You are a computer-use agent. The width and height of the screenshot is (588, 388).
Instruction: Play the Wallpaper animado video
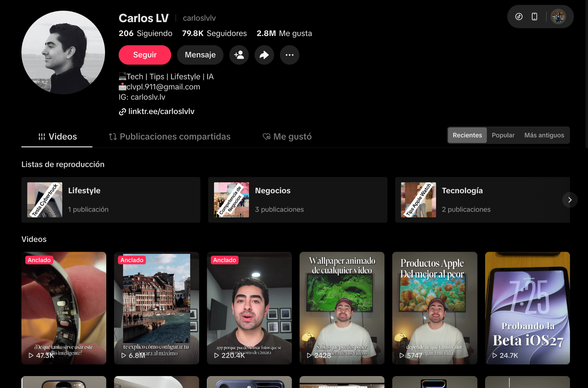click(x=342, y=308)
